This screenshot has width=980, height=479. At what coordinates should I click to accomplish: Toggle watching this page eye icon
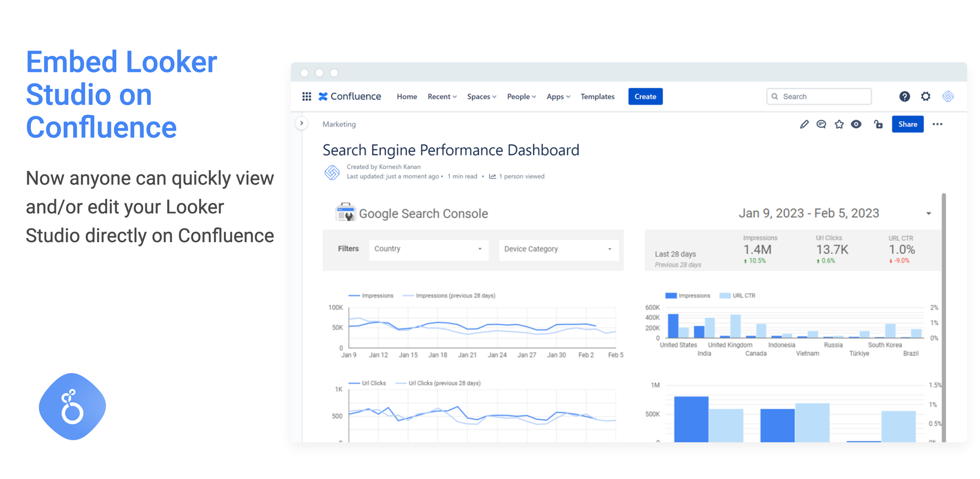(x=856, y=125)
